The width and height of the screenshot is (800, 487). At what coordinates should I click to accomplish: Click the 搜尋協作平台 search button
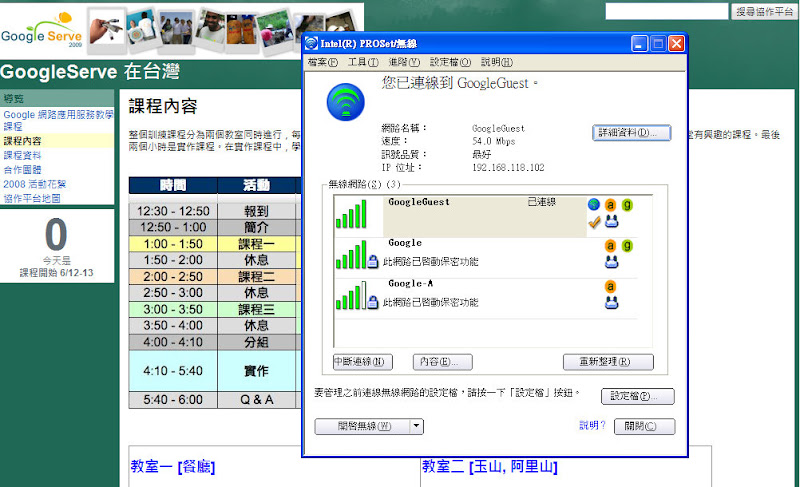pos(764,11)
